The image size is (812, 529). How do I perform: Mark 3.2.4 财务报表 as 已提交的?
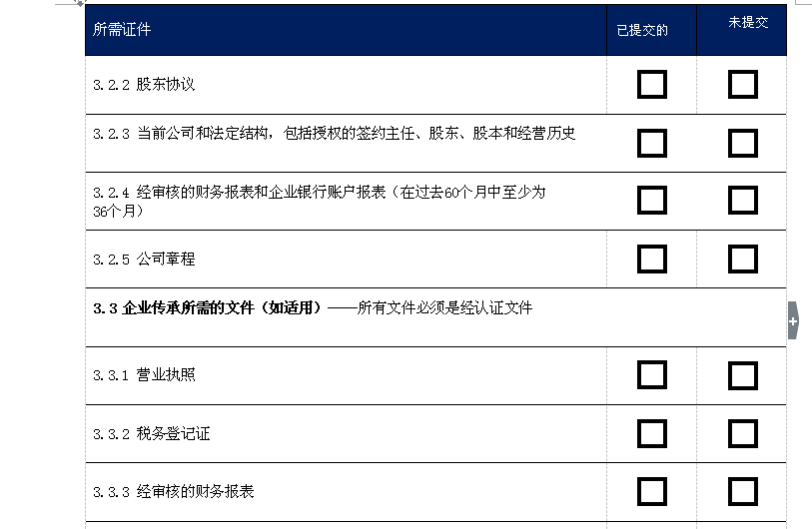[x=651, y=200]
